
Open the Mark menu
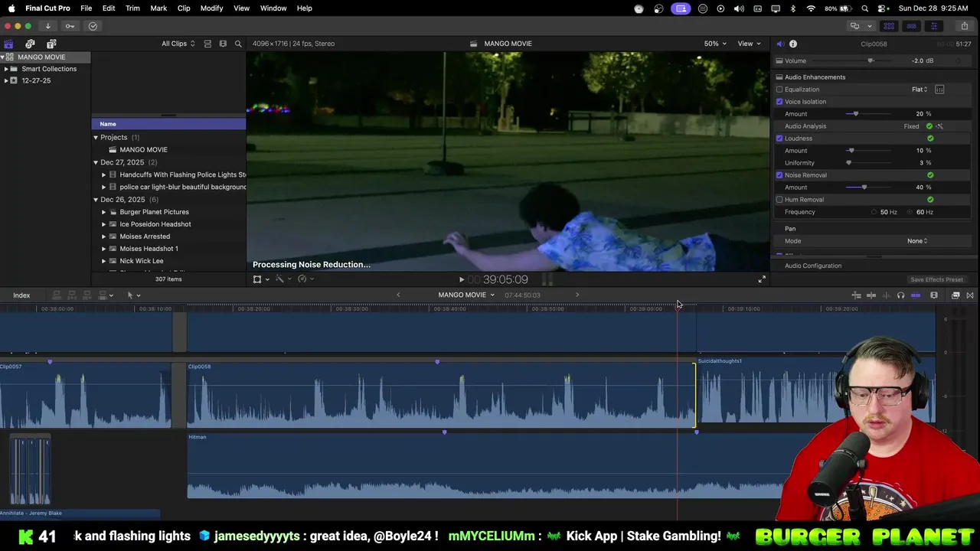coord(158,8)
